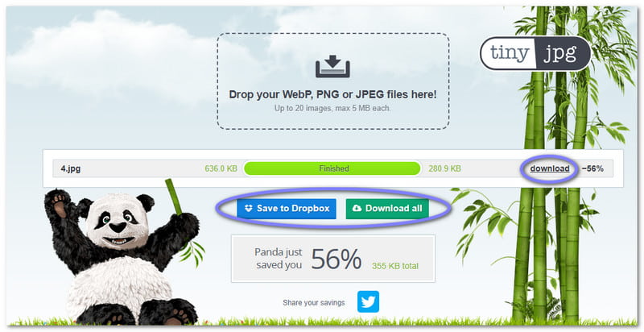Click the 'Share your savings' text
The height and width of the screenshot is (332, 644).
click(314, 303)
